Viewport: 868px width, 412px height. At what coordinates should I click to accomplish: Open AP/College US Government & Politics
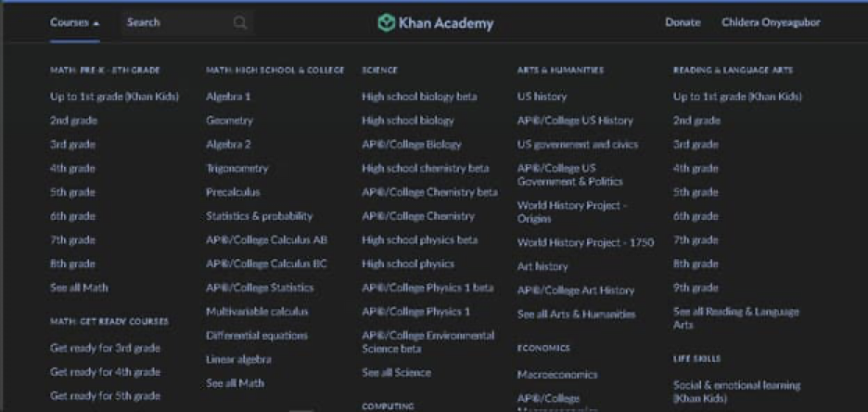click(569, 174)
